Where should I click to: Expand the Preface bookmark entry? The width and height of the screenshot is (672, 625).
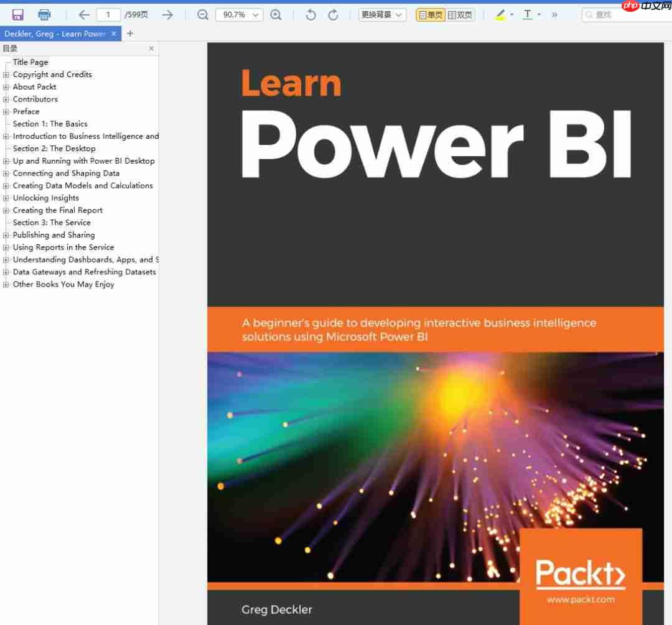[x=5, y=111]
